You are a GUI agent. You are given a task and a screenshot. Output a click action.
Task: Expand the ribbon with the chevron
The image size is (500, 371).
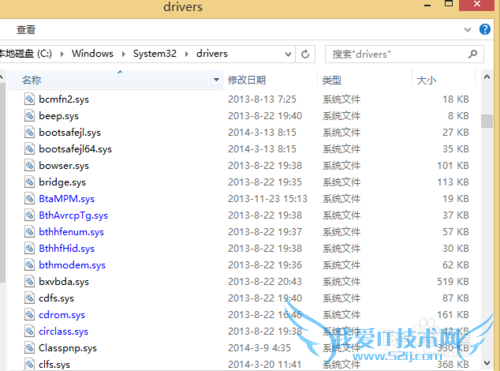[467, 30]
